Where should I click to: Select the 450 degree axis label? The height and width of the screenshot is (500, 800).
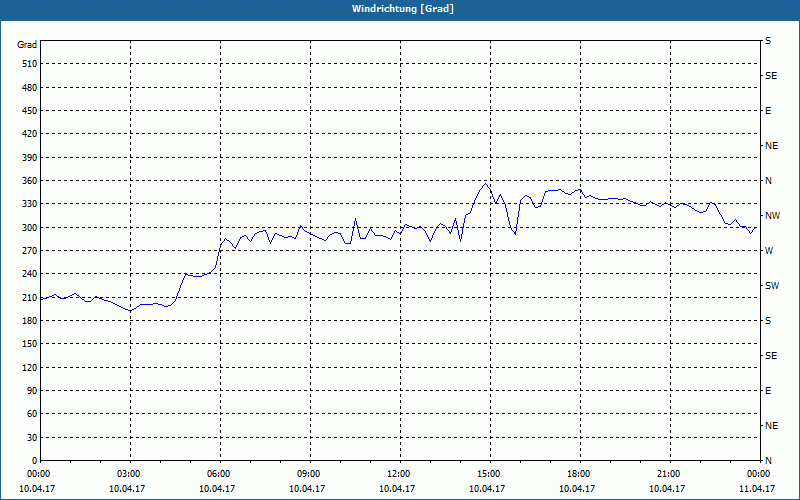30,111
